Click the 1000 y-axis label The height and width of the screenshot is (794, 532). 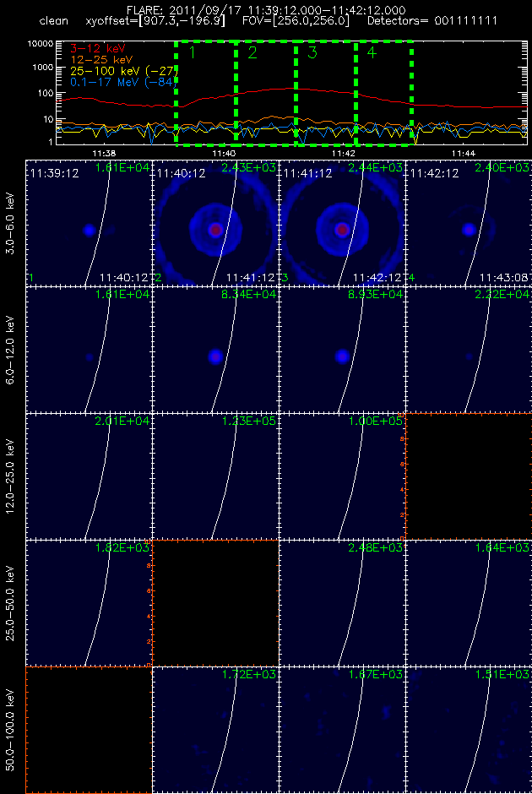point(44,68)
